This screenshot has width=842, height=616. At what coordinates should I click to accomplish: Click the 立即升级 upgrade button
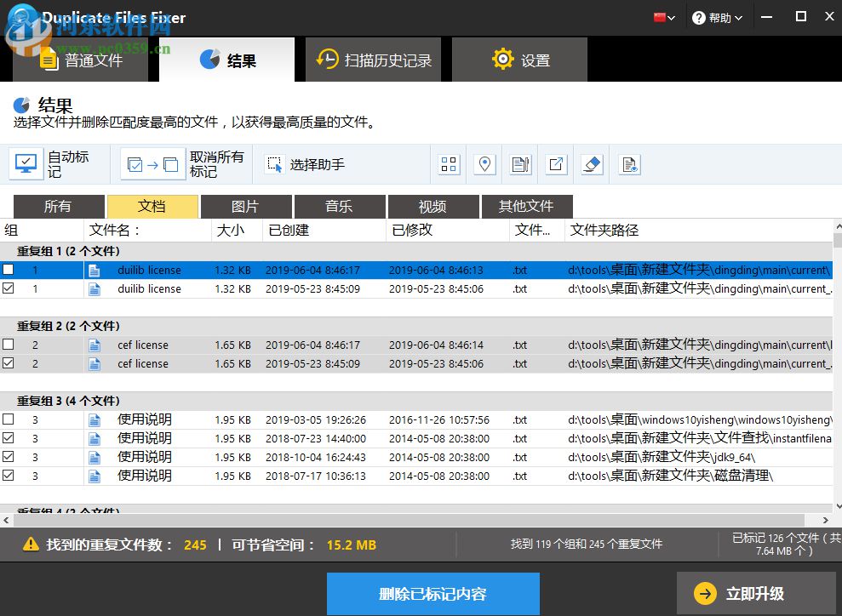[756, 593]
